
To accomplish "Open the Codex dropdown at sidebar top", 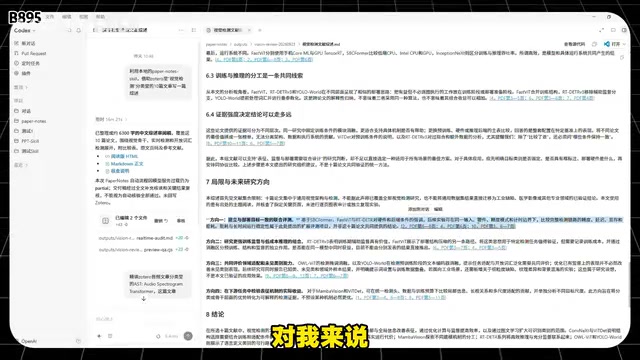I will 24,31.
